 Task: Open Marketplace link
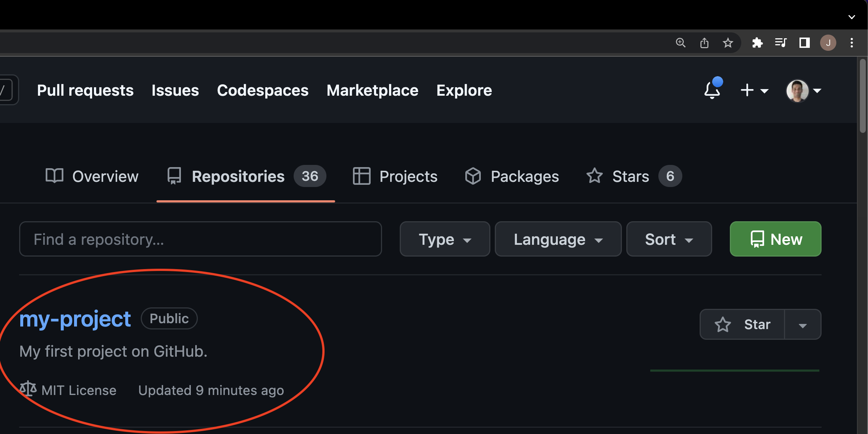(372, 91)
